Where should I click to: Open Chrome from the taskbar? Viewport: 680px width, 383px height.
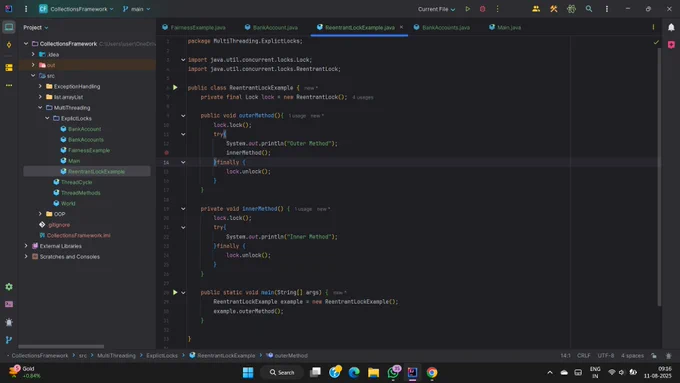click(432, 373)
